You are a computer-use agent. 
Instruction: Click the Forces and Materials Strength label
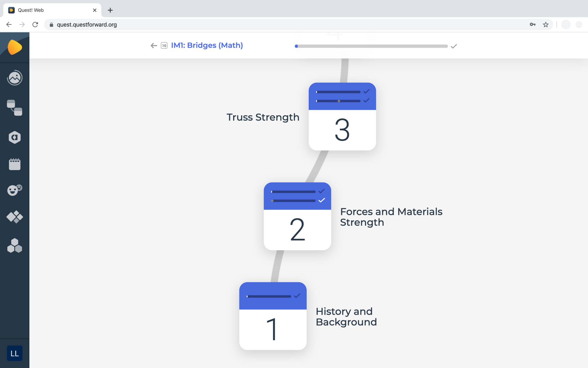point(391,217)
